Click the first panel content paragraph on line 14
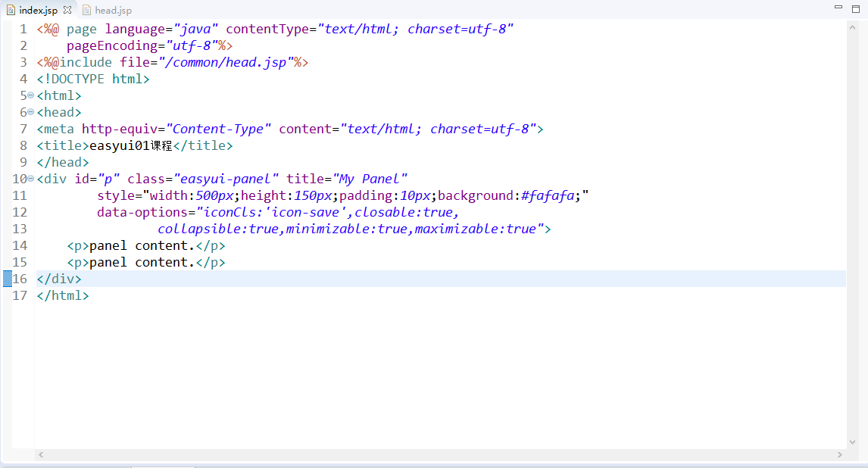868x468 pixels. (146, 245)
